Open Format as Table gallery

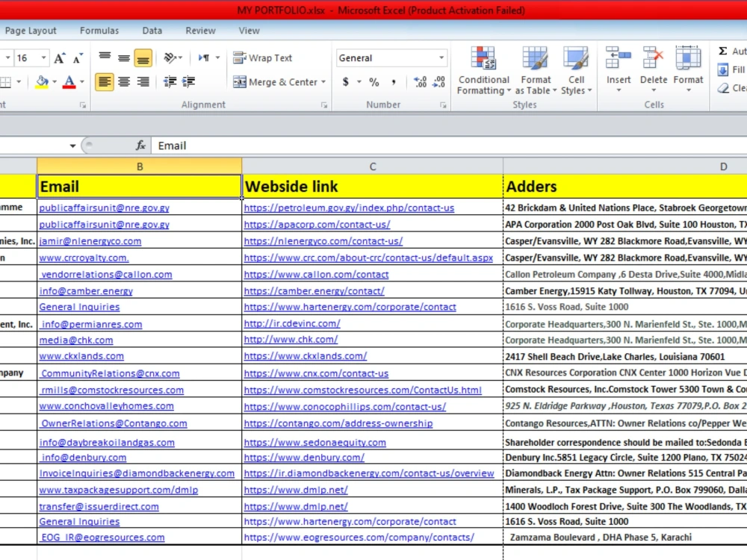click(x=536, y=70)
